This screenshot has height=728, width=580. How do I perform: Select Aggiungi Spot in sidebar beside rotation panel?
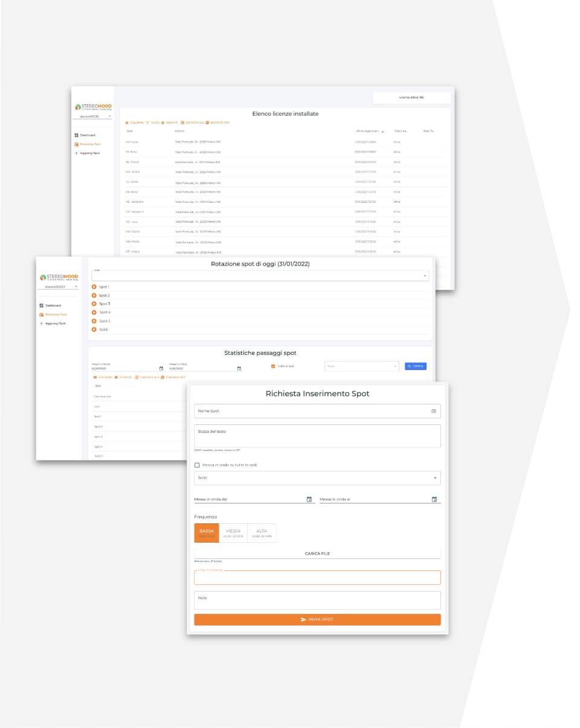tap(55, 324)
